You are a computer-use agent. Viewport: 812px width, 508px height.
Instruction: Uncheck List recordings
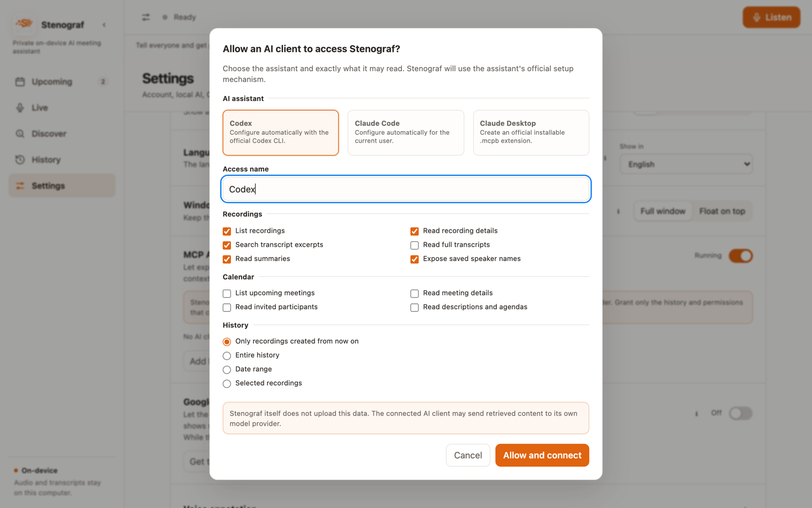(x=227, y=231)
